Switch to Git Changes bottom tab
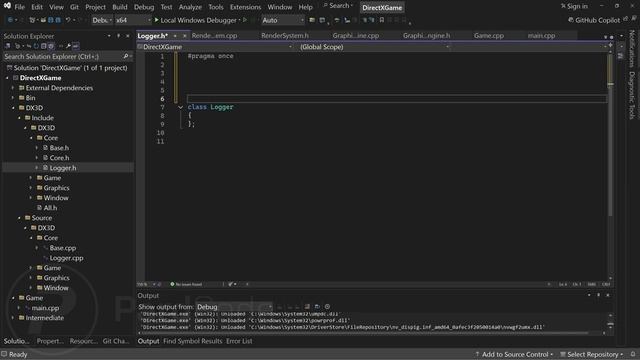The image size is (640, 360). [x=116, y=341]
